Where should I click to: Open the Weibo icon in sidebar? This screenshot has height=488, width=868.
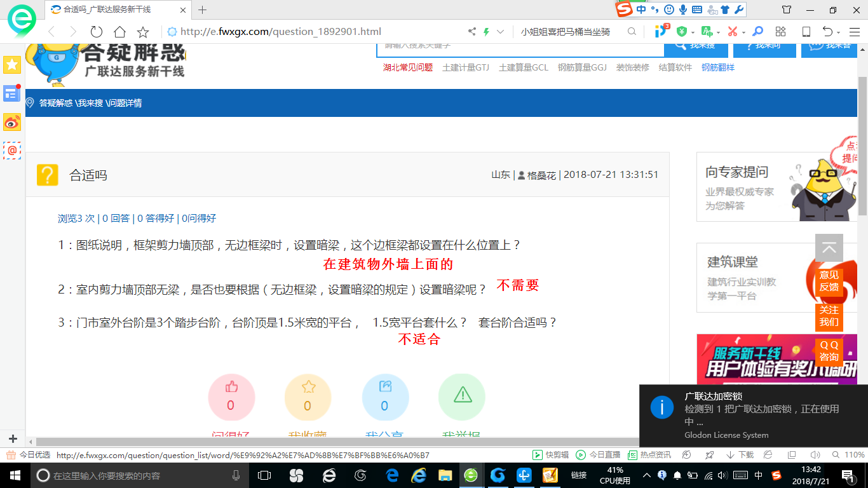pyautogui.click(x=12, y=122)
